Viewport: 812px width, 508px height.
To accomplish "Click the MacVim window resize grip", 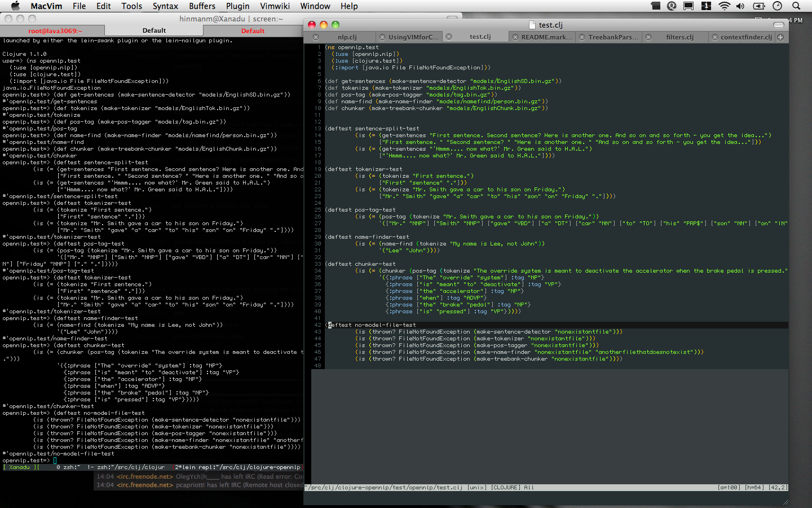I will (785, 502).
